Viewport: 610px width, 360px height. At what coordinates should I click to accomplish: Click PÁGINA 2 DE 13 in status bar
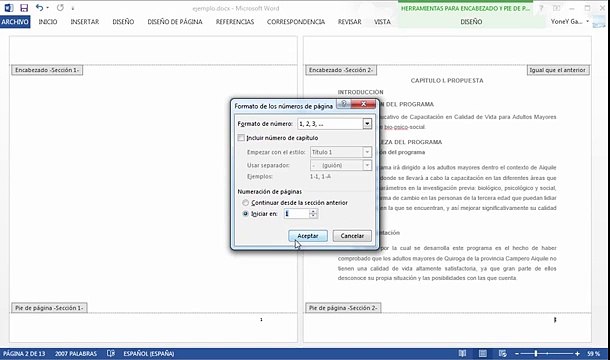[x=24, y=354]
